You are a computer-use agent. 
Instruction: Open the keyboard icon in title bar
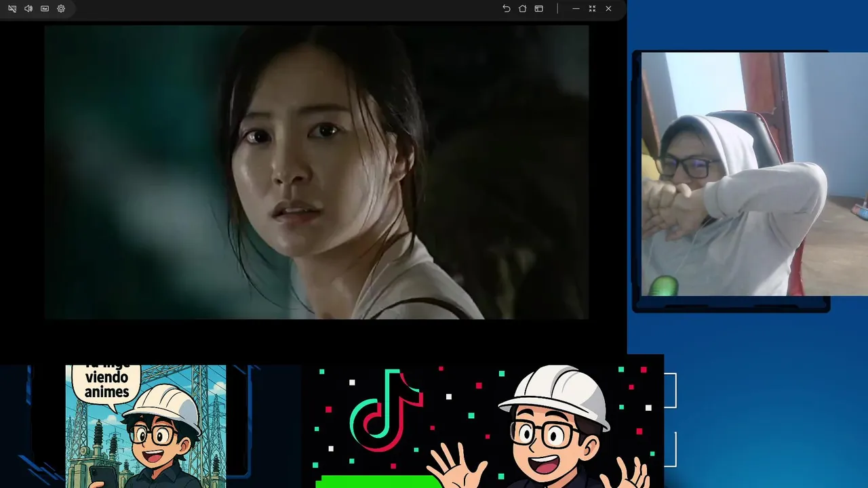(x=45, y=9)
